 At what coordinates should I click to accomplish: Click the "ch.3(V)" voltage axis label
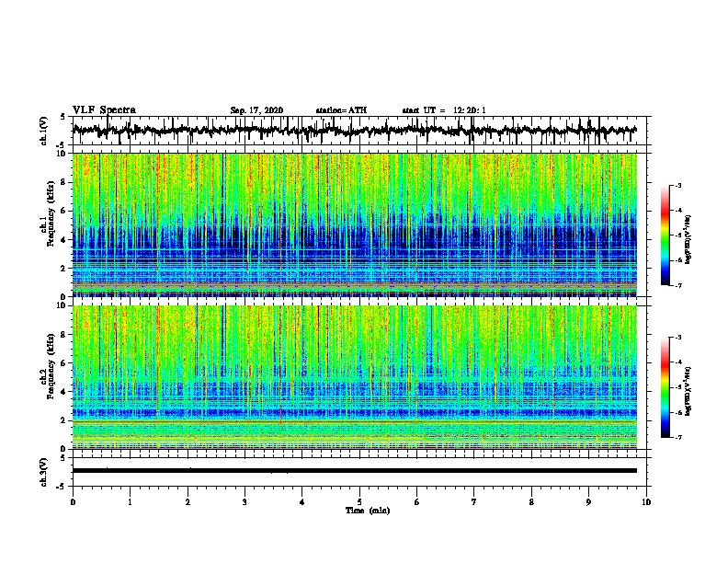point(44,472)
